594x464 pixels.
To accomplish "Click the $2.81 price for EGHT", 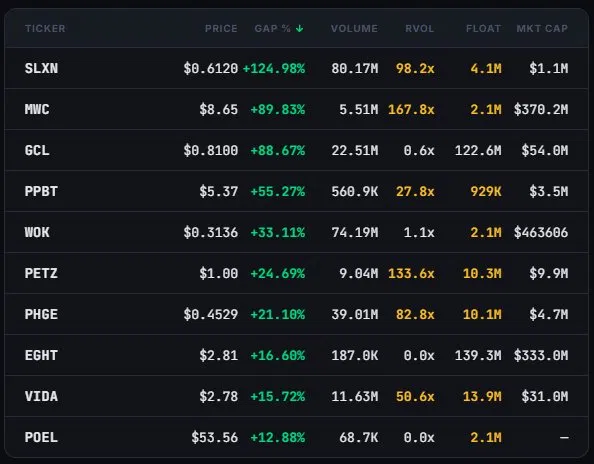I will coord(219,355).
